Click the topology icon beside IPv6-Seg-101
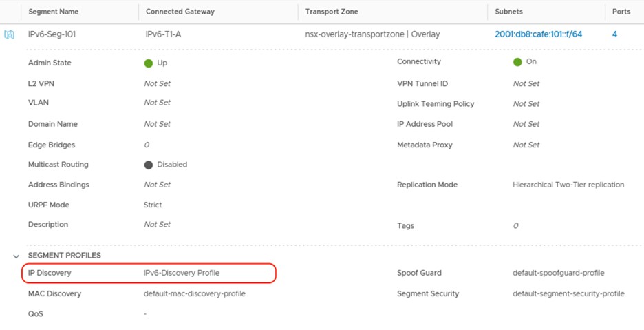644x330 pixels. [x=10, y=34]
